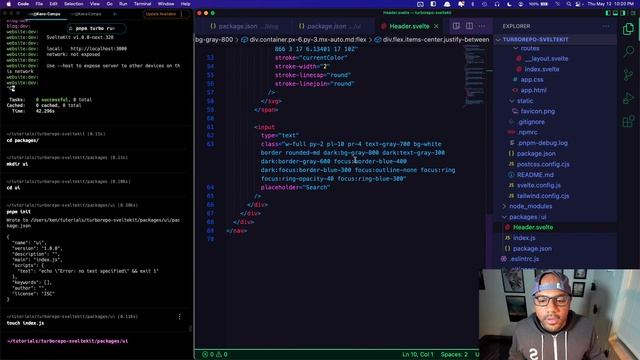Open favicon.png in Explorer

(x=538, y=111)
